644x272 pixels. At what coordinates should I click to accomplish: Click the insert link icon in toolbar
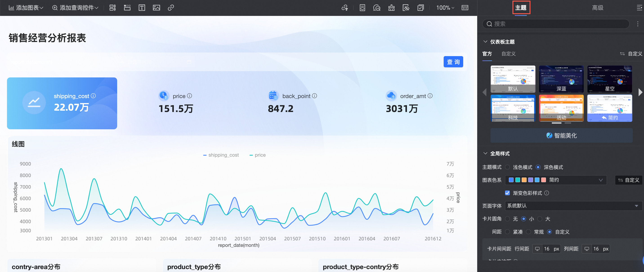click(x=171, y=8)
